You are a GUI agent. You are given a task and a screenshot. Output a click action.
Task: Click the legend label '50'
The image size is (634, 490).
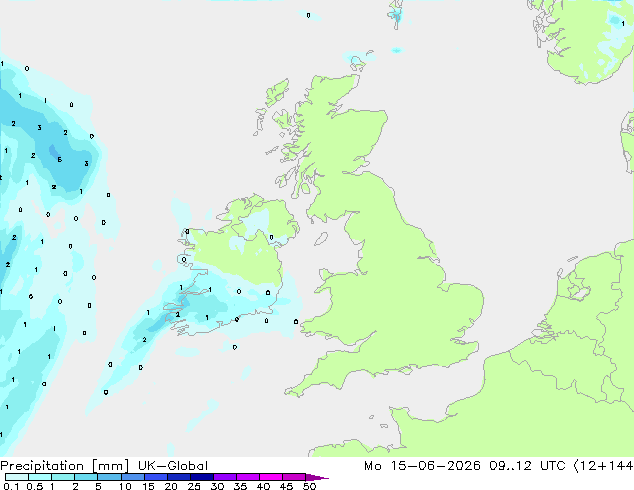(x=309, y=486)
